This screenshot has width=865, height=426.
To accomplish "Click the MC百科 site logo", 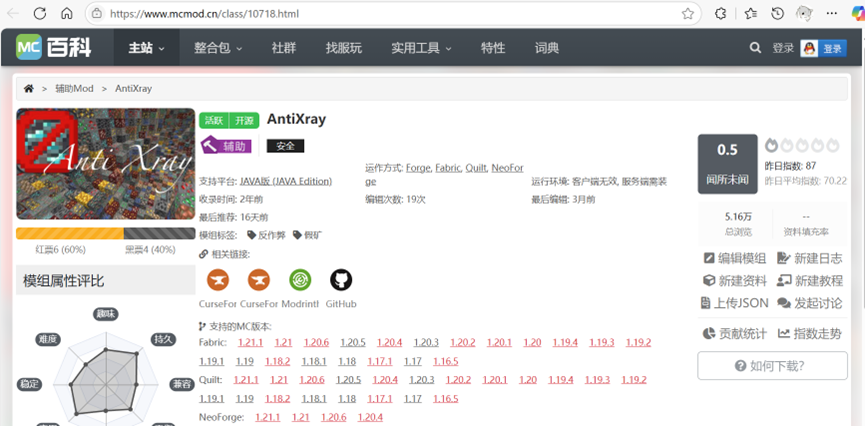I will pyautogui.click(x=54, y=47).
